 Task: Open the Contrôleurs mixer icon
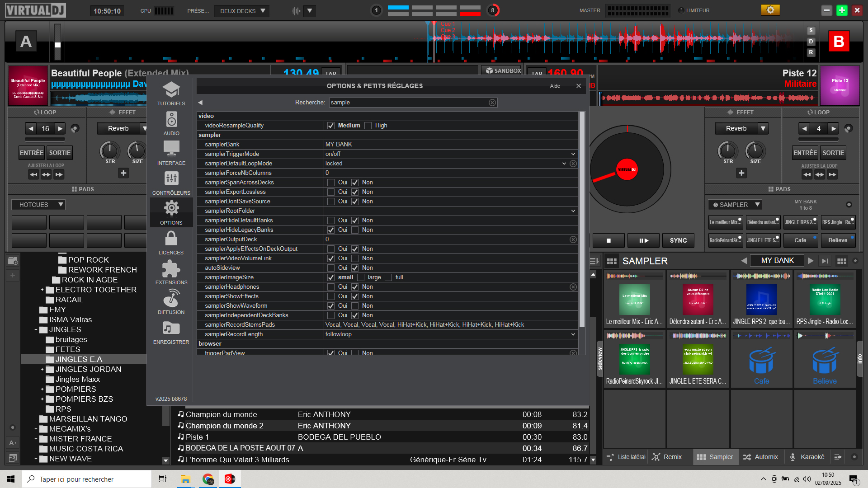171,179
